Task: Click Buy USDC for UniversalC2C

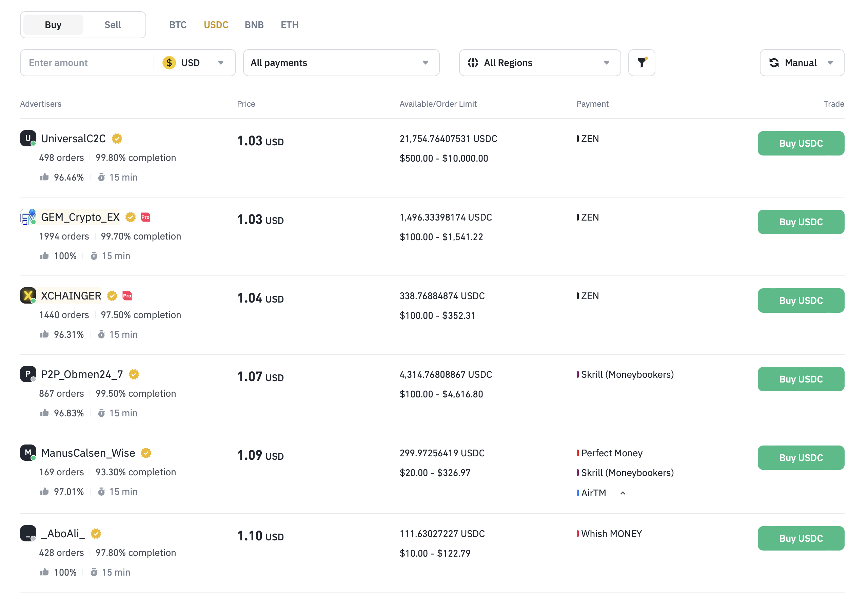Action: click(801, 143)
